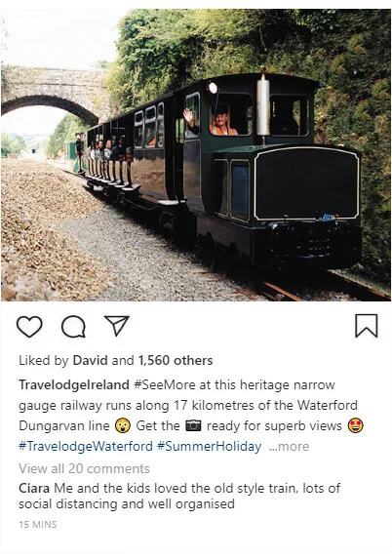Open the TravelodgeIreland profile
The image size is (392, 560).
[74, 384]
